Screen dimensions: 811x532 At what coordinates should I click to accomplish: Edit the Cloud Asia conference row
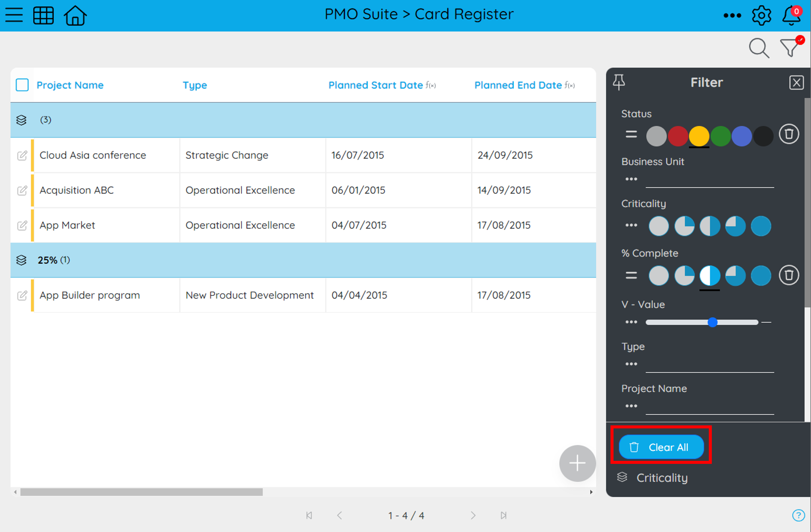22,155
